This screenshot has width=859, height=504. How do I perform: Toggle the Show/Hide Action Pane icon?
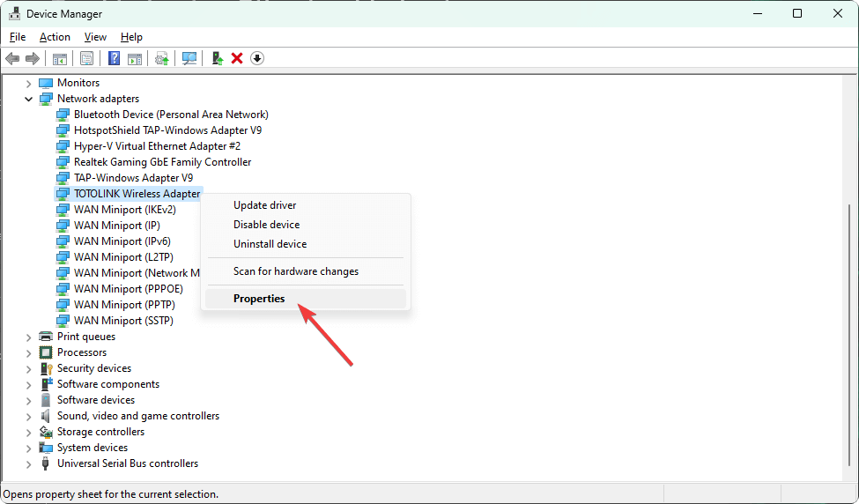tap(135, 58)
